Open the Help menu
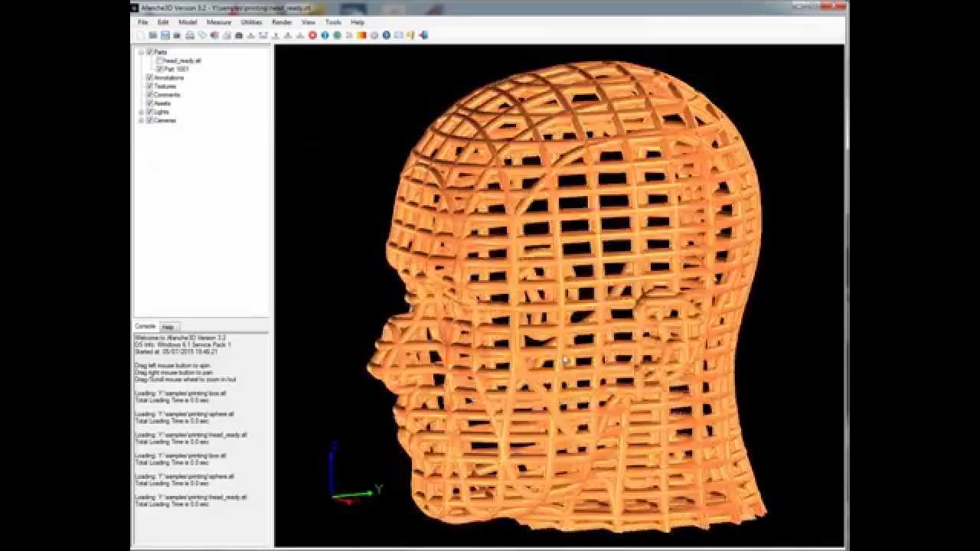The height and width of the screenshot is (551, 980). pyautogui.click(x=358, y=22)
